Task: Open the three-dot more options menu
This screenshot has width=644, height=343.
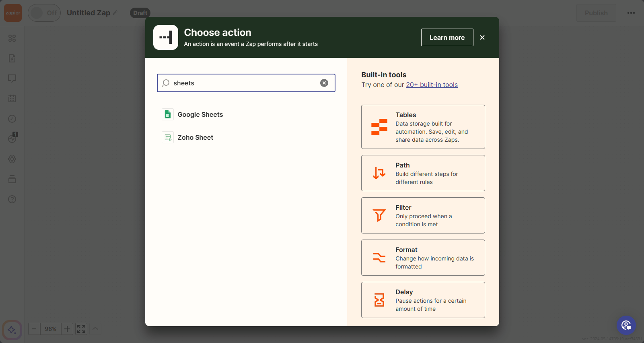Action: [631, 13]
